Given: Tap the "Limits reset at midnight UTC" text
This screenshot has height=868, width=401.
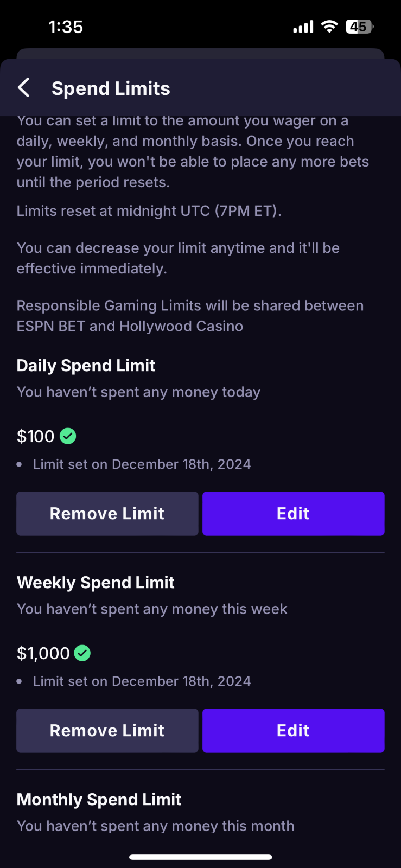Looking at the screenshot, I should 149,211.
